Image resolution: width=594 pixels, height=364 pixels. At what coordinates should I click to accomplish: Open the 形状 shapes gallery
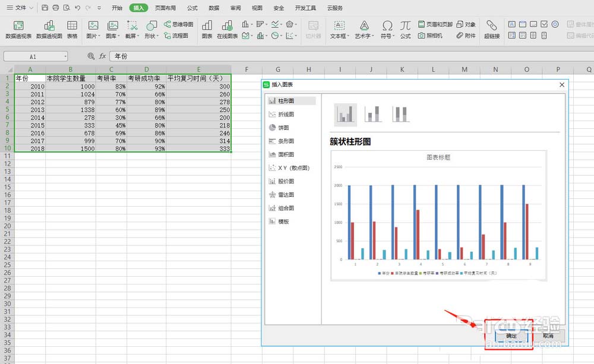(x=151, y=36)
